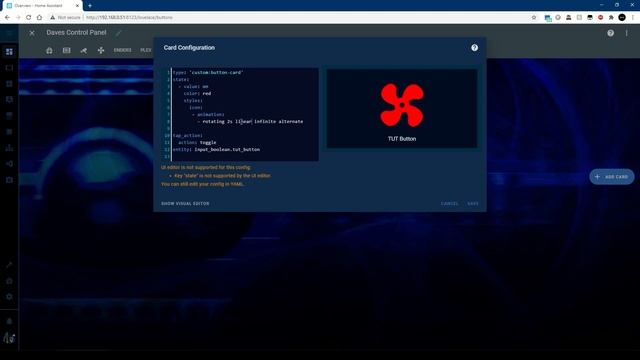Open a new browser tab
This screenshot has height=360, width=640.
point(90,6)
